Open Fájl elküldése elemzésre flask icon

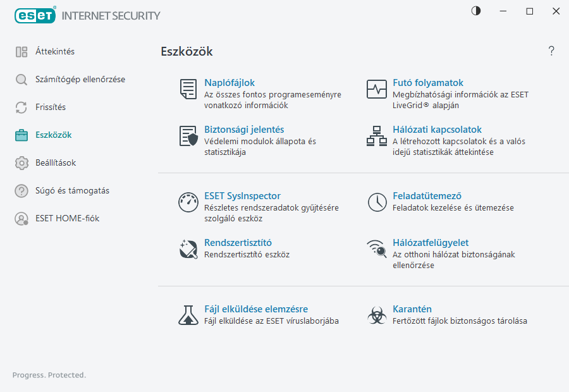(x=188, y=315)
